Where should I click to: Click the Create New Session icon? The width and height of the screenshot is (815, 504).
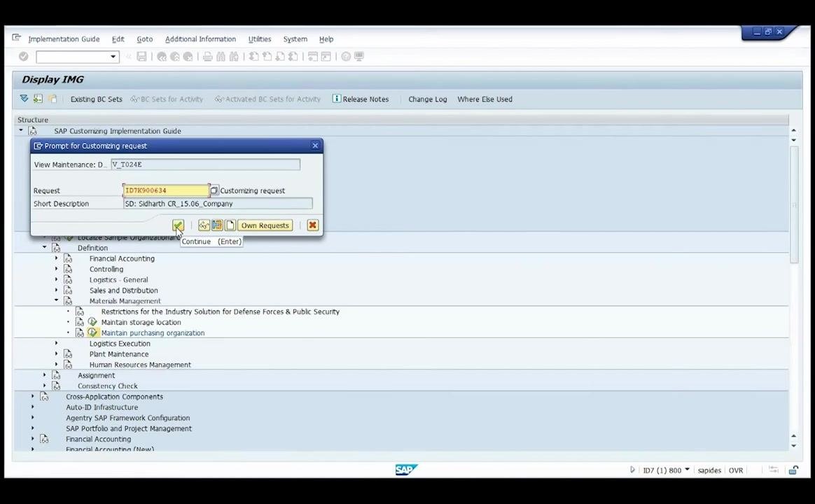[313, 57]
